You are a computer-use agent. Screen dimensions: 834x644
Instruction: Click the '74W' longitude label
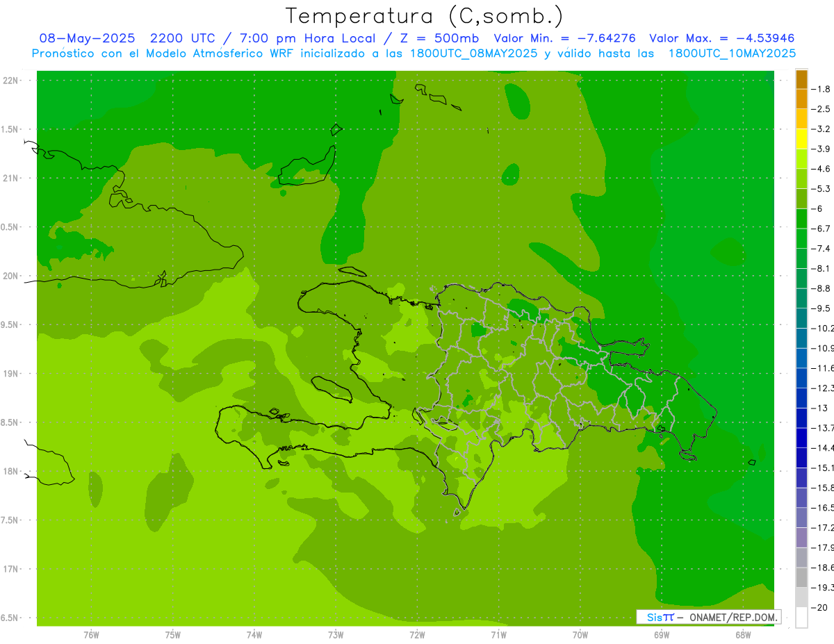[254, 635]
